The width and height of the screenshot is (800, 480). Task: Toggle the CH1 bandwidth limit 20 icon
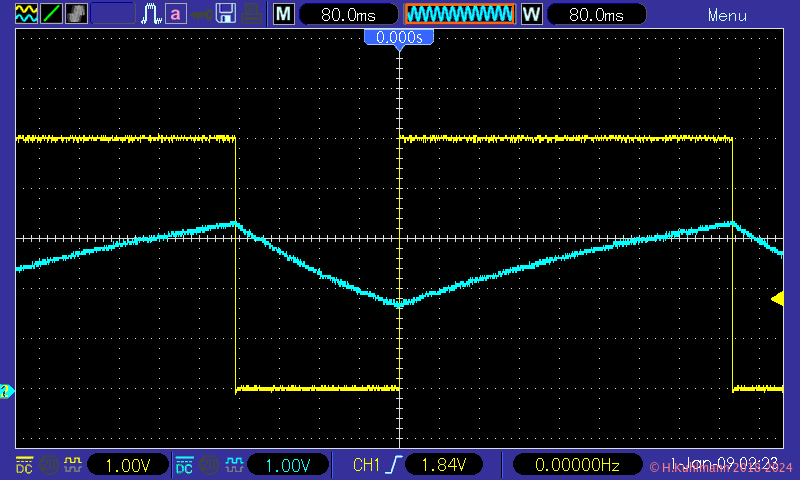pyautogui.click(x=47, y=464)
